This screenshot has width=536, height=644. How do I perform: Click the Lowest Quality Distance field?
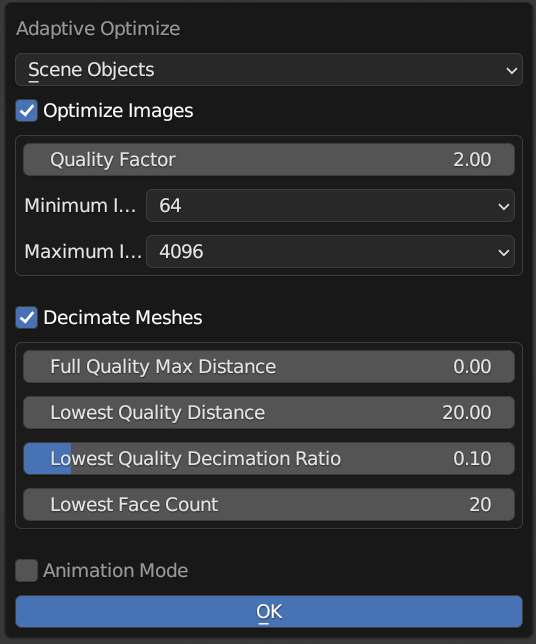pyautogui.click(x=269, y=412)
